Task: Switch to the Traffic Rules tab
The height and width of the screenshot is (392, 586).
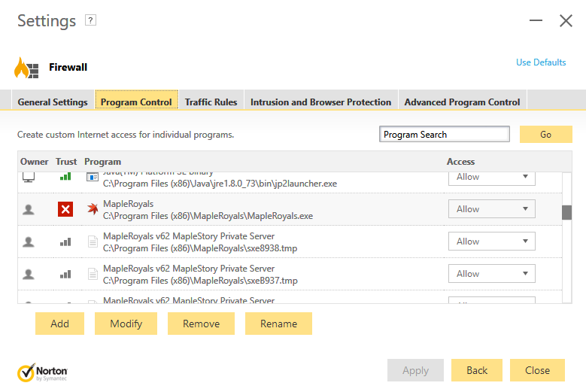Action: [211, 102]
